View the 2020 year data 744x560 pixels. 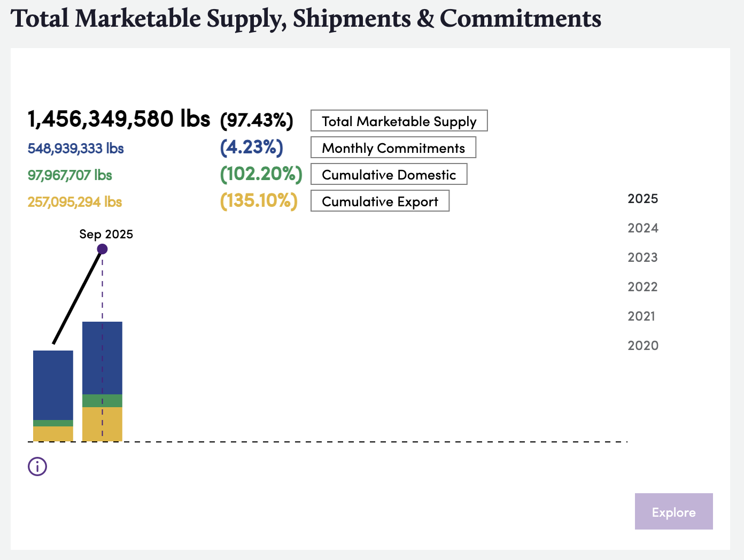pos(642,346)
